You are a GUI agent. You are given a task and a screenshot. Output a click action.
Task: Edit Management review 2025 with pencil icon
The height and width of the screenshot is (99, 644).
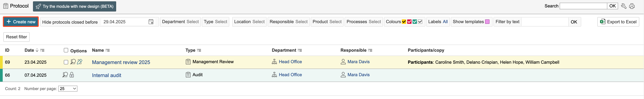(x=80, y=62)
